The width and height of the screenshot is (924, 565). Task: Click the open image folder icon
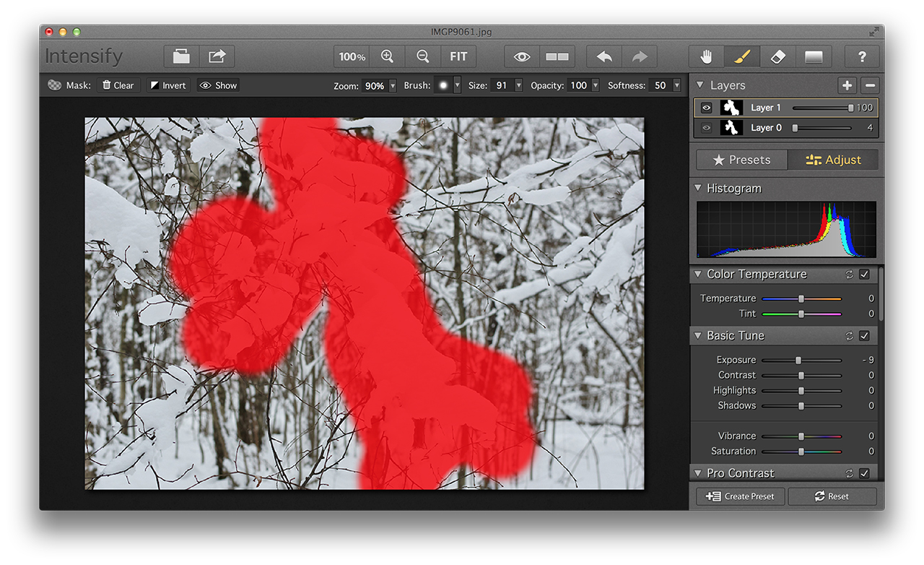[x=181, y=56]
